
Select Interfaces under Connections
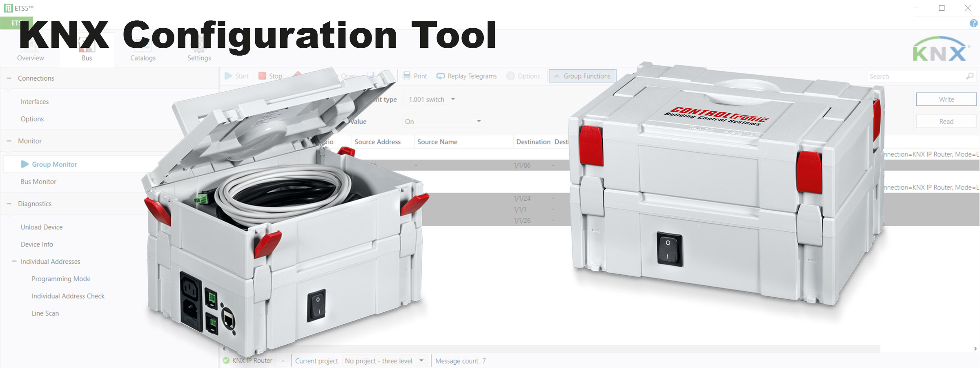[x=35, y=101]
